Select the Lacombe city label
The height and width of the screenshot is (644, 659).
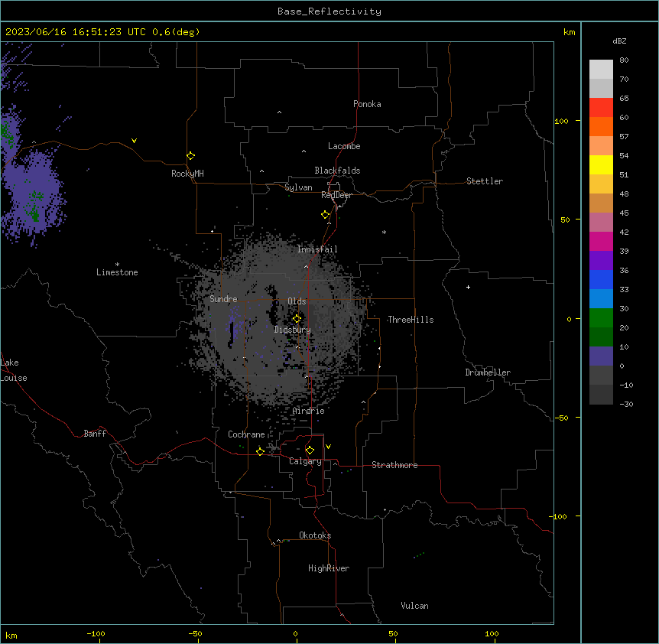click(x=344, y=146)
